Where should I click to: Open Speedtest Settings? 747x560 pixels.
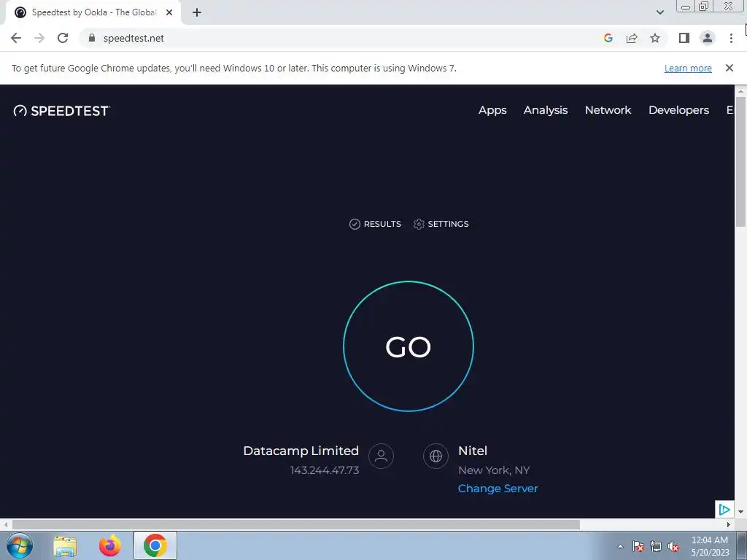pyautogui.click(x=441, y=224)
